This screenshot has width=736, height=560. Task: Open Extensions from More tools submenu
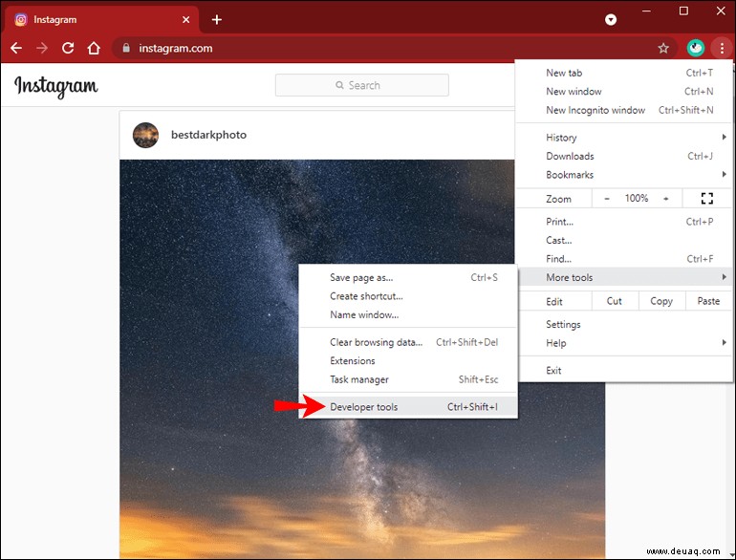tap(408, 361)
